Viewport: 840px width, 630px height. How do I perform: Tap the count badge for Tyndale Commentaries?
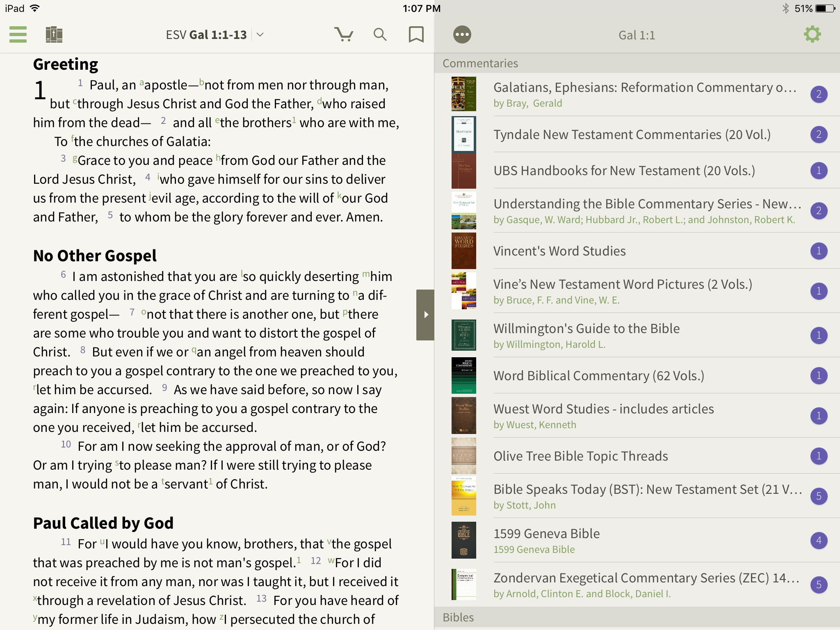click(819, 135)
